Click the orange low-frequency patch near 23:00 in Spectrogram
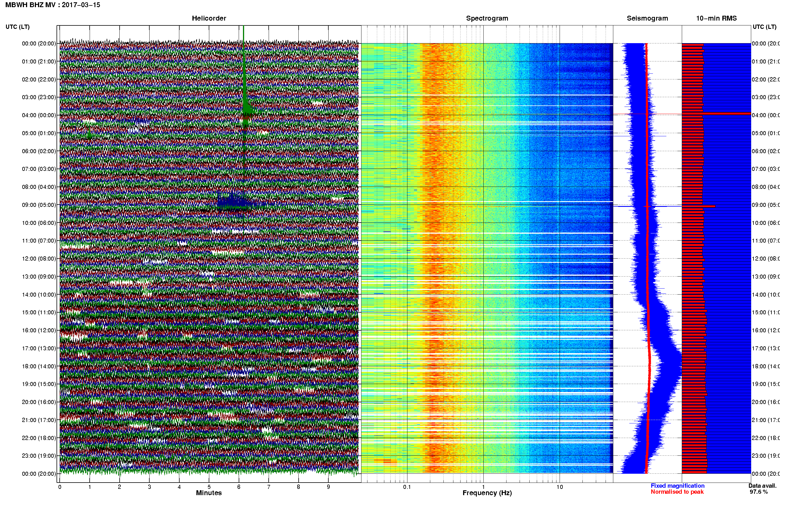The image size is (812, 508). click(385, 461)
